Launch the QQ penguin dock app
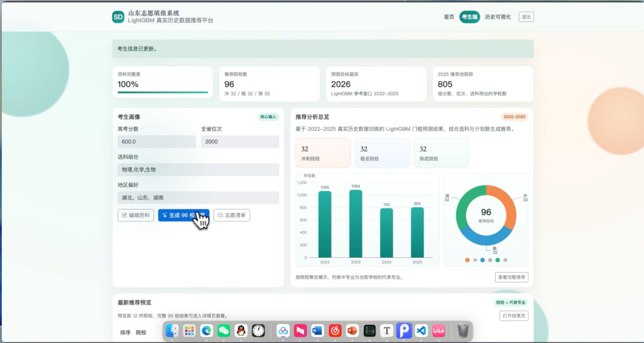Viewport: 644px width, 343px height. pyautogui.click(x=241, y=331)
